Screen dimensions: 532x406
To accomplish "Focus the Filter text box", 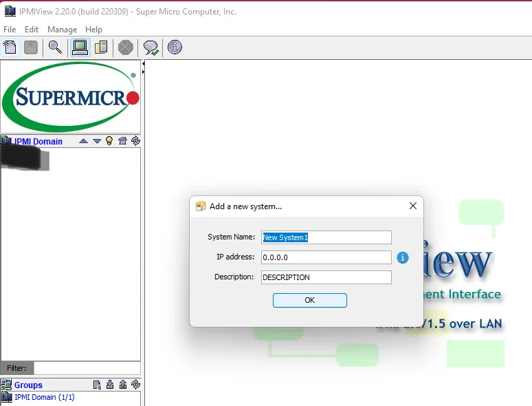I will point(87,368).
